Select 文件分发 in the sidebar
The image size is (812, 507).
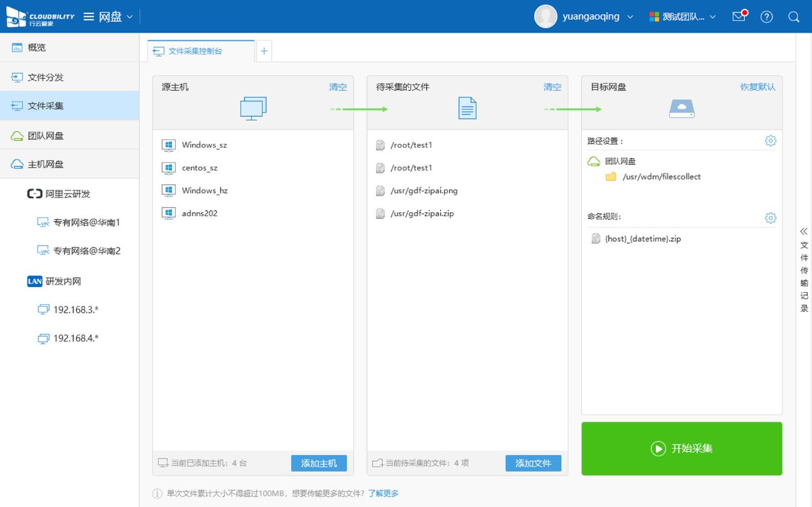(x=45, y=77)
